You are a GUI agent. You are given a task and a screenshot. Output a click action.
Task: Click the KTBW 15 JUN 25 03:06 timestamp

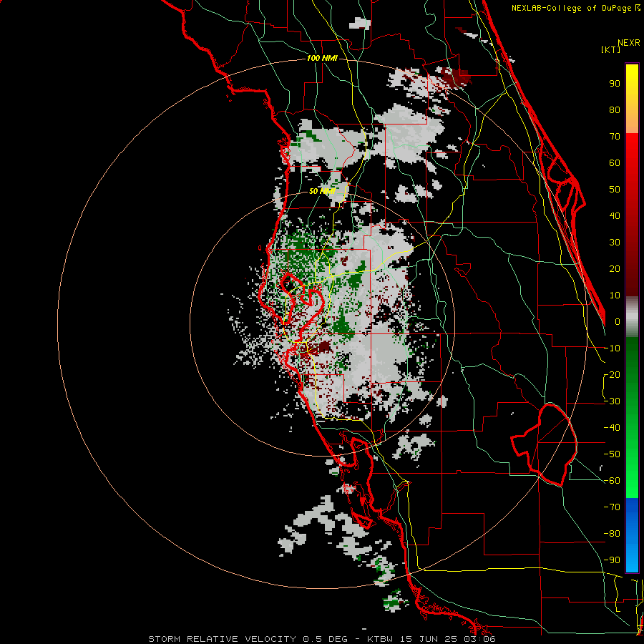431,639
